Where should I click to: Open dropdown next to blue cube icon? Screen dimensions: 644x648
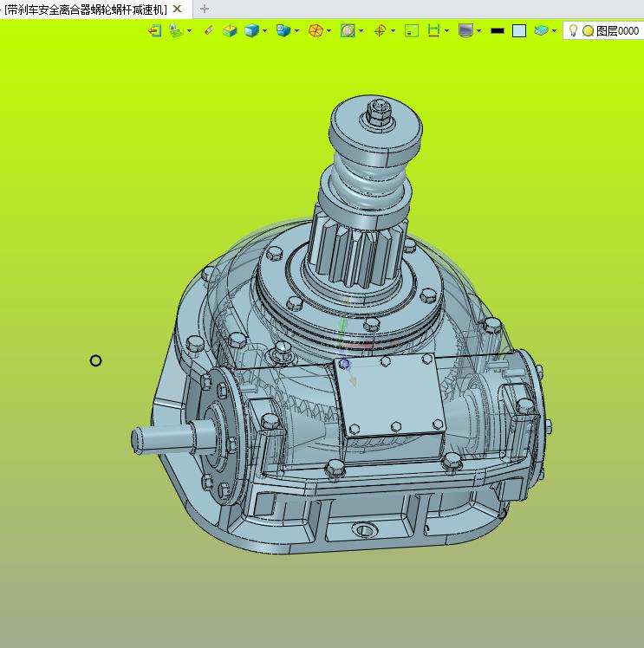(264, 30)
